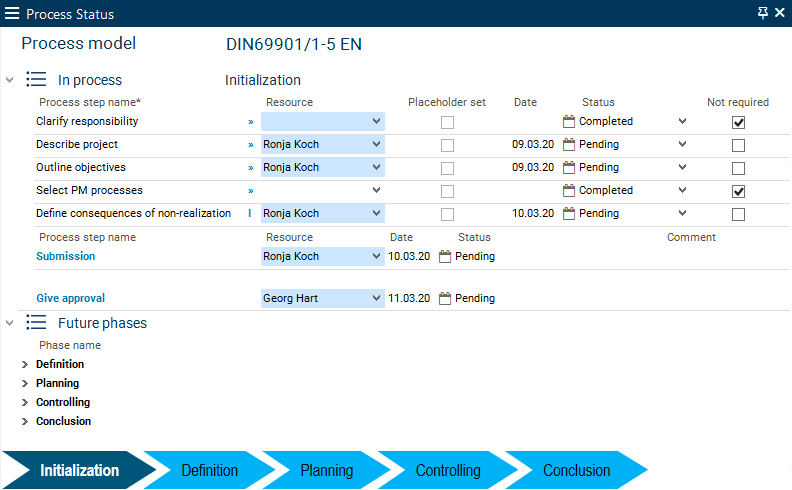Image resolution: width=792 pixels, height=490 pixels.
Task: Check Not required for Describe project
Action: [x=739, y=145]
